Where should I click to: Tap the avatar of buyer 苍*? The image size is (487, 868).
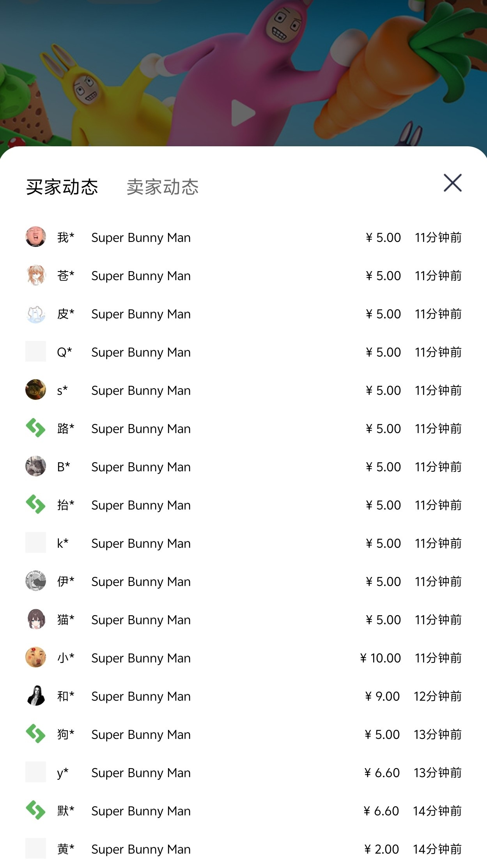point(35,275)
